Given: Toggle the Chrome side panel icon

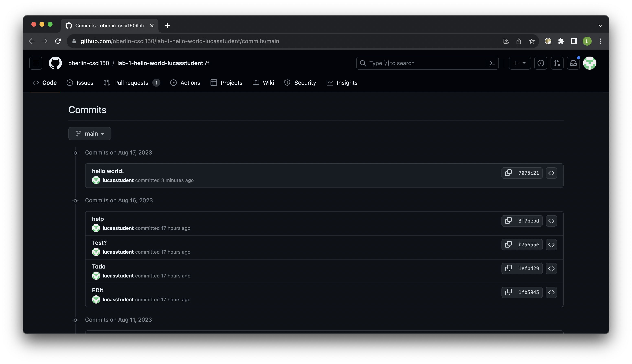Looking at the screenshot, I should pos(574,41).
